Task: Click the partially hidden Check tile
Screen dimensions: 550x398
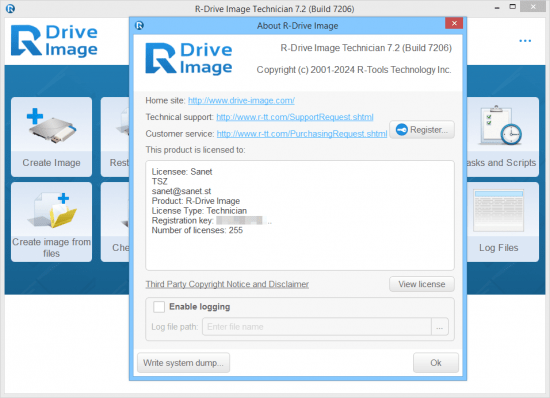Action: (x=115, y=222)
